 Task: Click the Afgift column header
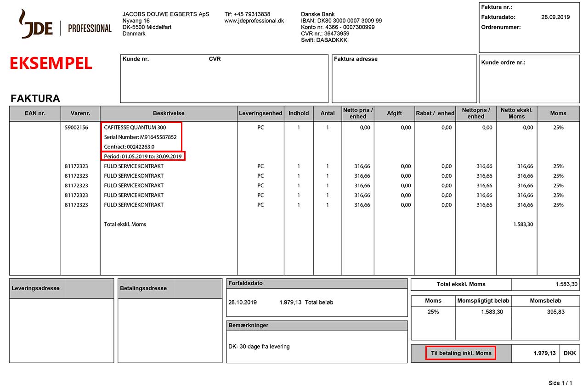pos(395,113)
